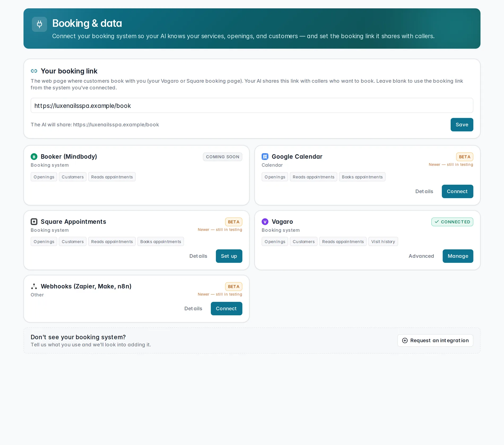Click the Vagaro card title
Screen dimensions: 504x445
(282, 222)
